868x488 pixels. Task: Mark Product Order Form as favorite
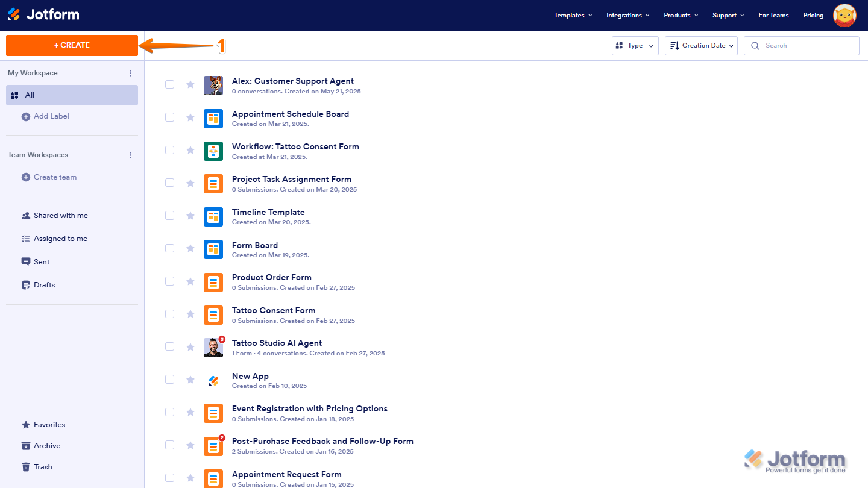click(x=190, y=281)
